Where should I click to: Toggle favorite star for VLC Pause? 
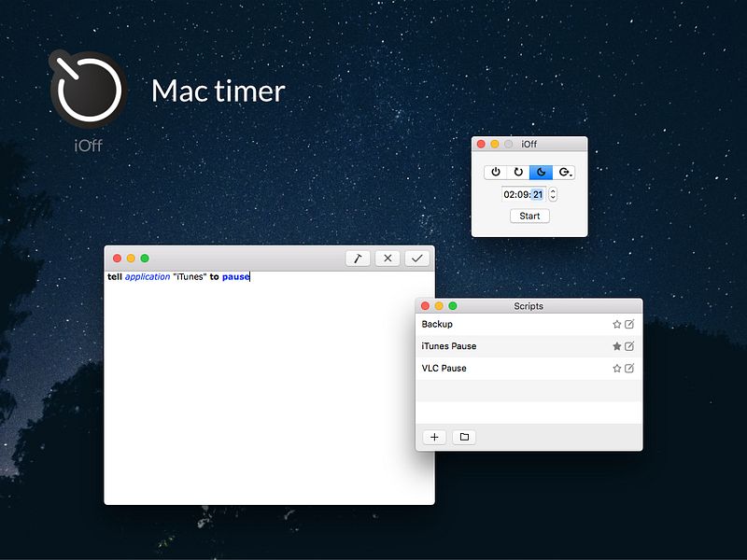pyautogui.click(x=617, y=368)
